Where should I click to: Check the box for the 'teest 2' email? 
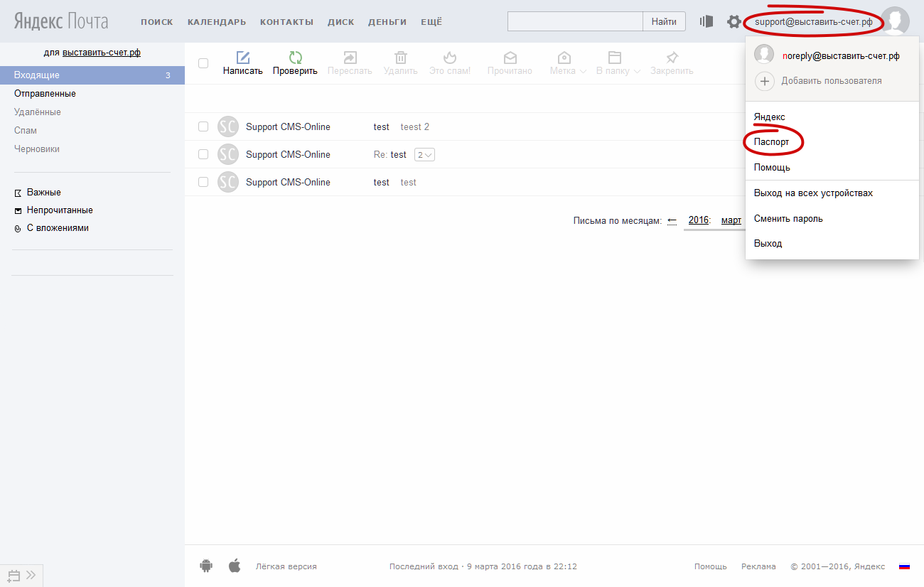coord(203,126)
